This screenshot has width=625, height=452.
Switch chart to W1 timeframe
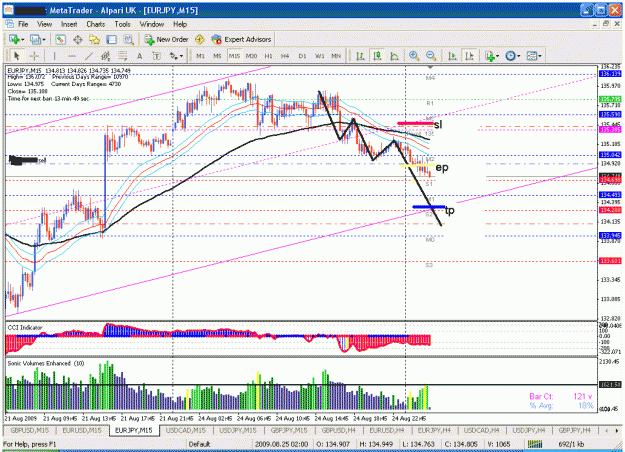pyautogui.click(x=320, y=56)
